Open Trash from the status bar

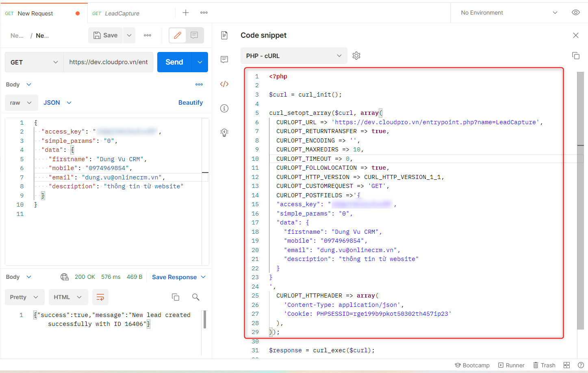pos(544,365)
